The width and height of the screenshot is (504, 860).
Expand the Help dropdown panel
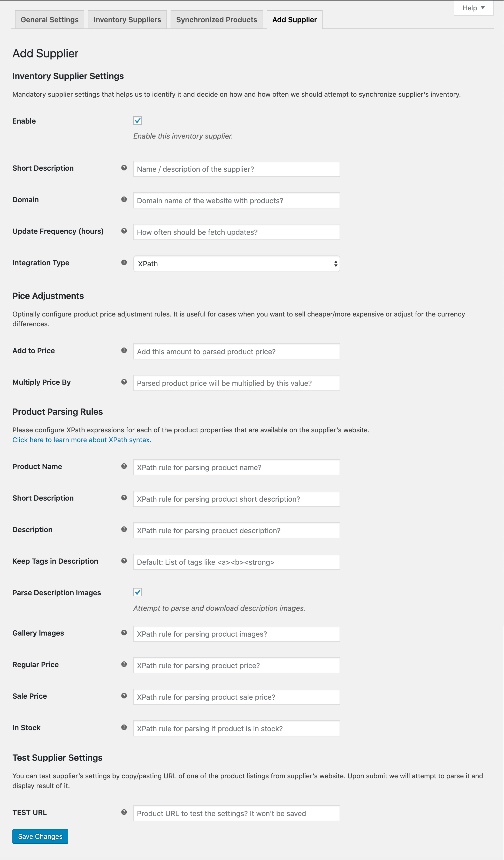tap(473, 8)
